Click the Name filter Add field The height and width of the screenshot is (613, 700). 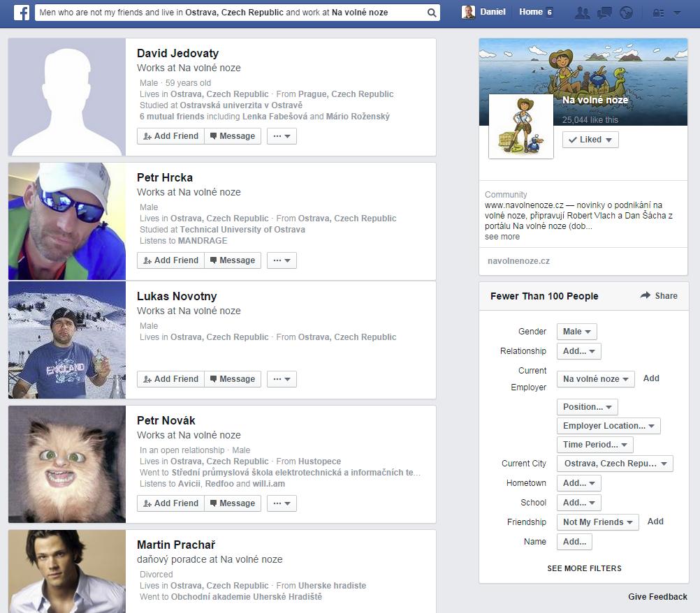pos(574,542)
